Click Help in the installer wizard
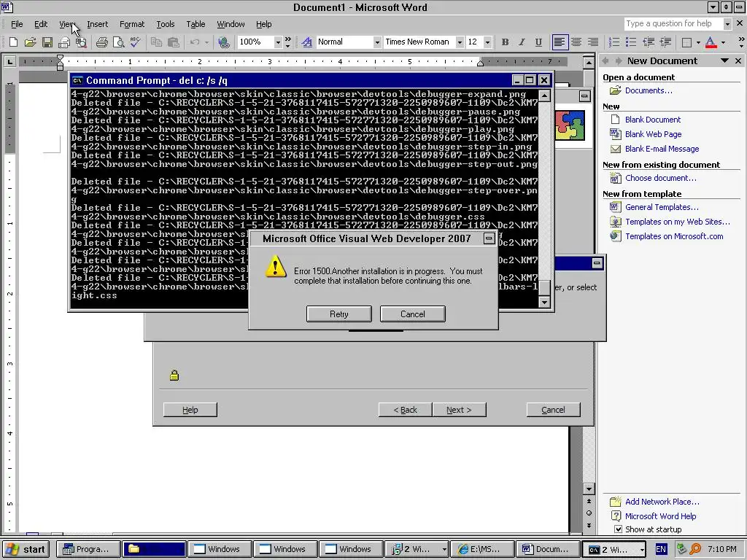This screenshot has height=560, width=747. tap(190, 410)
